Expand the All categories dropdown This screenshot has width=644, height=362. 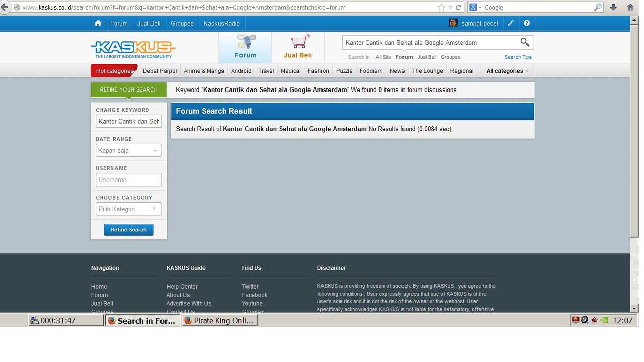pos(507,71)
